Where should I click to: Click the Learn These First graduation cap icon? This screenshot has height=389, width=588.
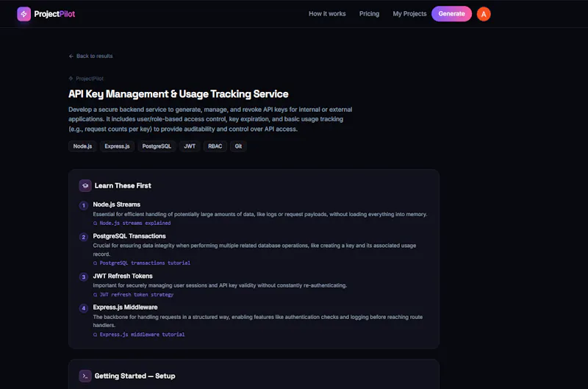click(x=85, y=186)
